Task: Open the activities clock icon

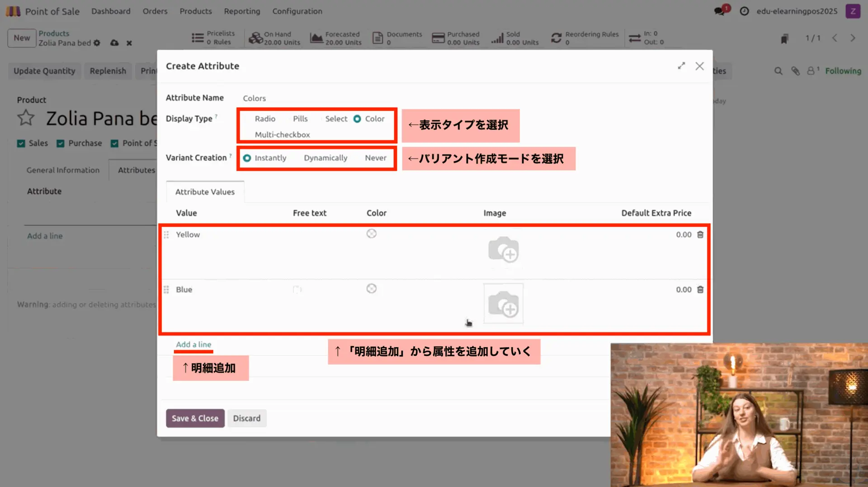Action: click(744, 11)
